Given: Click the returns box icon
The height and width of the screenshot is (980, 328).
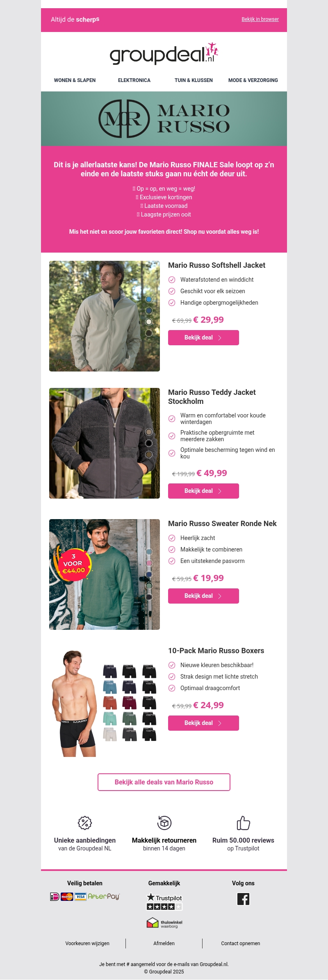Looking at the screenshot, I should 164,823.
